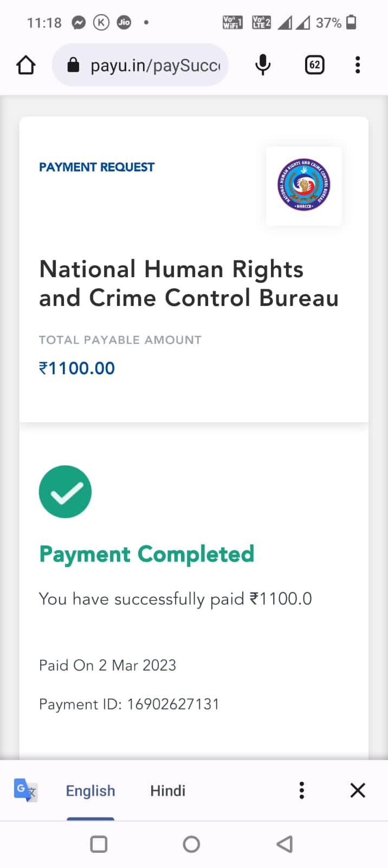The width and height of the screenshot is (388, 868).
Task: Tap the Google Translate icon
Action: pyautogui.click(x=25, y=790)
